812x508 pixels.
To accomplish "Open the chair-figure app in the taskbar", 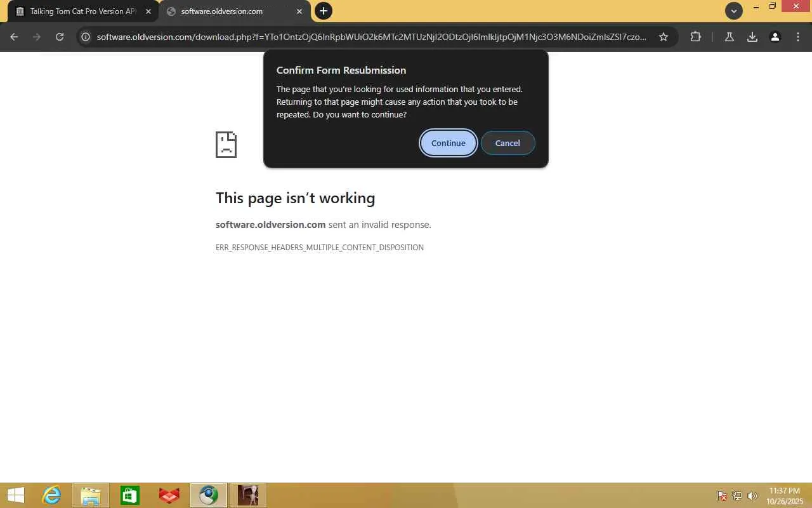I will click(248, 495).
